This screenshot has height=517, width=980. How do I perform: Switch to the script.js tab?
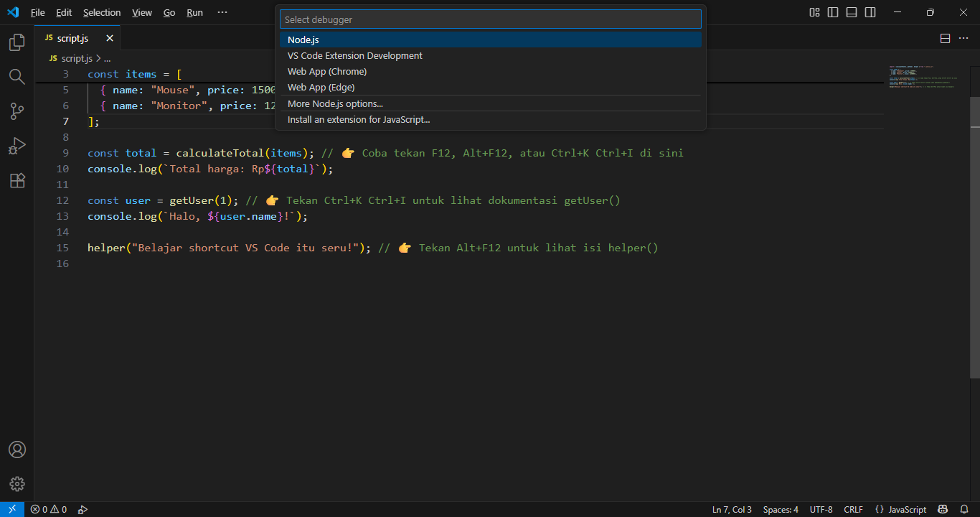pyautogui.click(x=72, y=38)
